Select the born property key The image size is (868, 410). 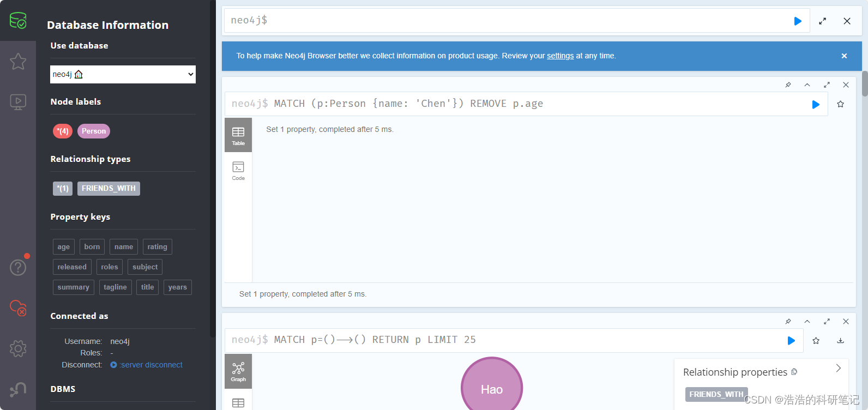coord(92,247)
